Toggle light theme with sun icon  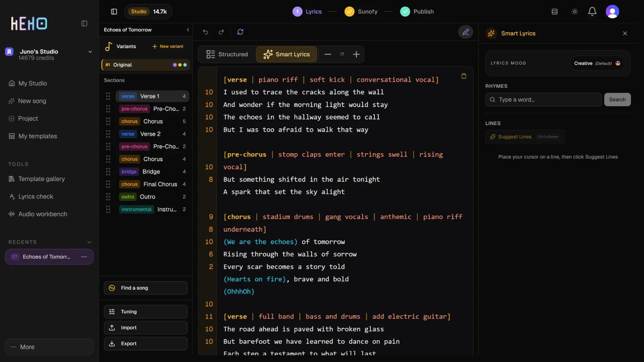(x=575, y=12)
